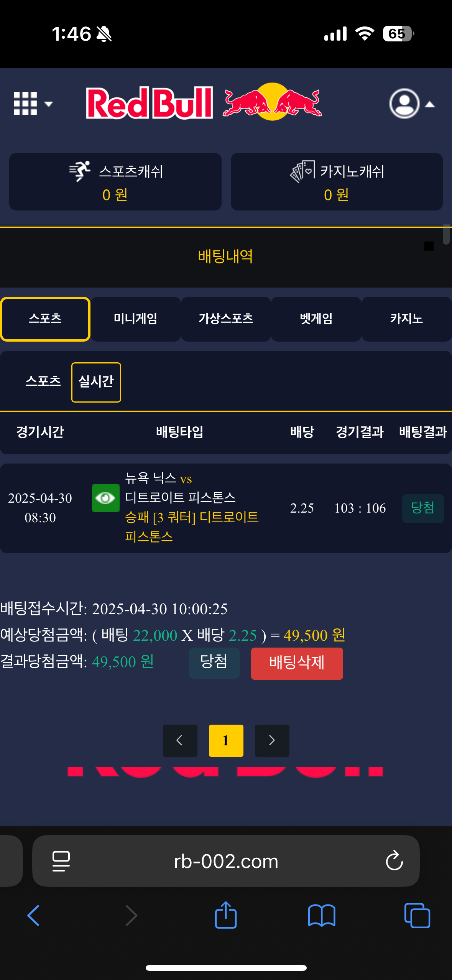Expand arrow next to profile icon

[430, 104]
